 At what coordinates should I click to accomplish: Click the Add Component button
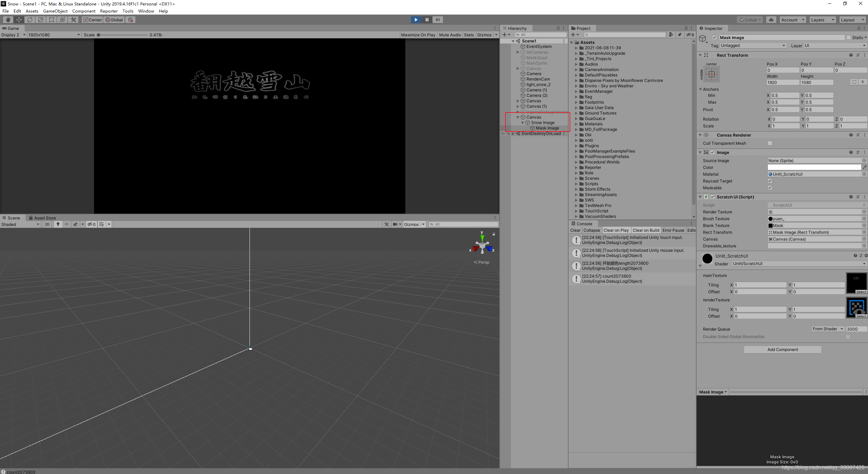(782, 349)
